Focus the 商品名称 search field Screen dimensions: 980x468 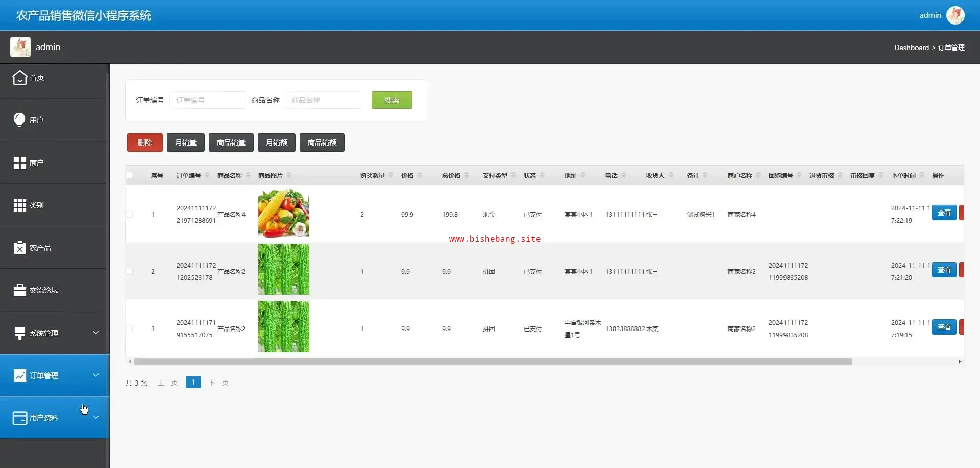[323, 100]
